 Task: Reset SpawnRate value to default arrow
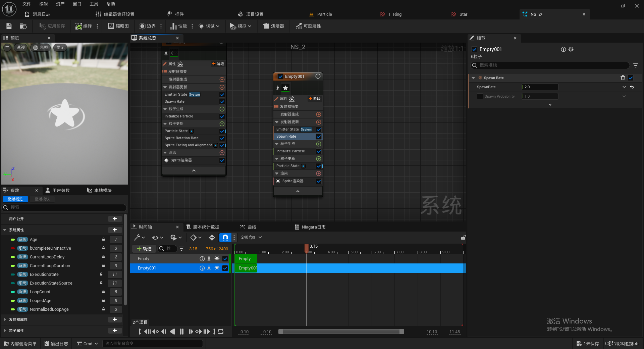click(632, 87)
